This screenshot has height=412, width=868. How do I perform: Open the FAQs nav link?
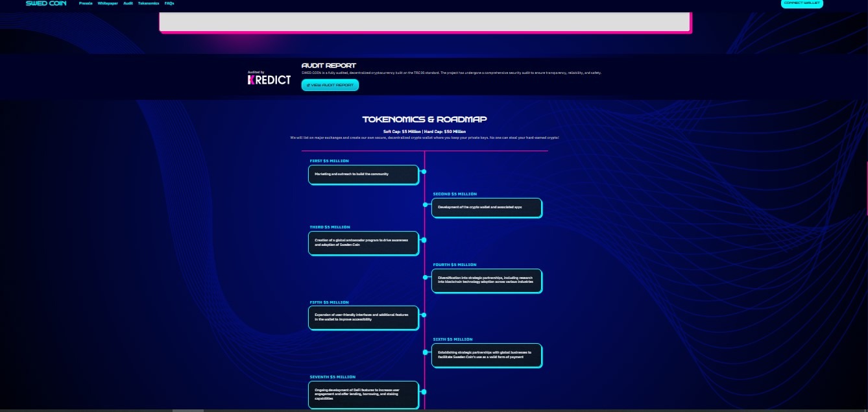point(169,3)
